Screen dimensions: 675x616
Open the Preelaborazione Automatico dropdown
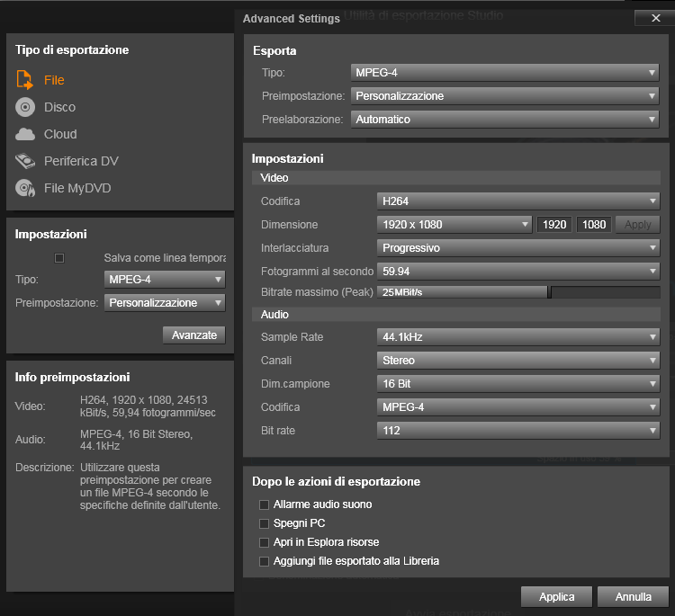(504, 120)
